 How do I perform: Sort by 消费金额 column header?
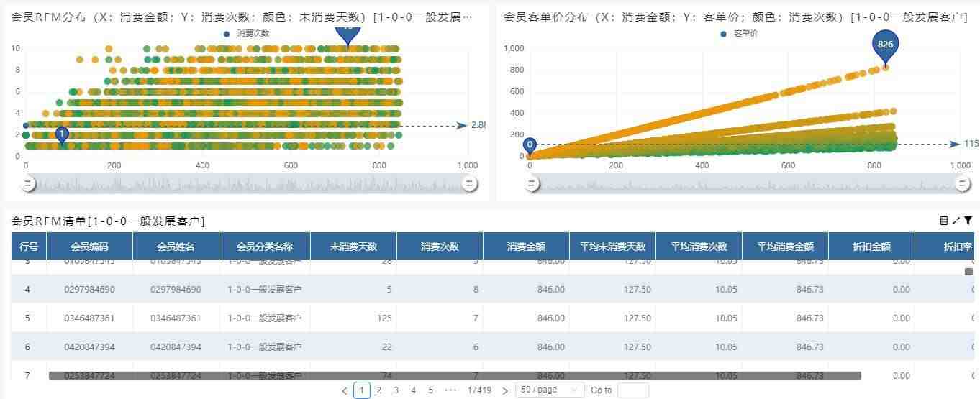(x=527, y=247)
